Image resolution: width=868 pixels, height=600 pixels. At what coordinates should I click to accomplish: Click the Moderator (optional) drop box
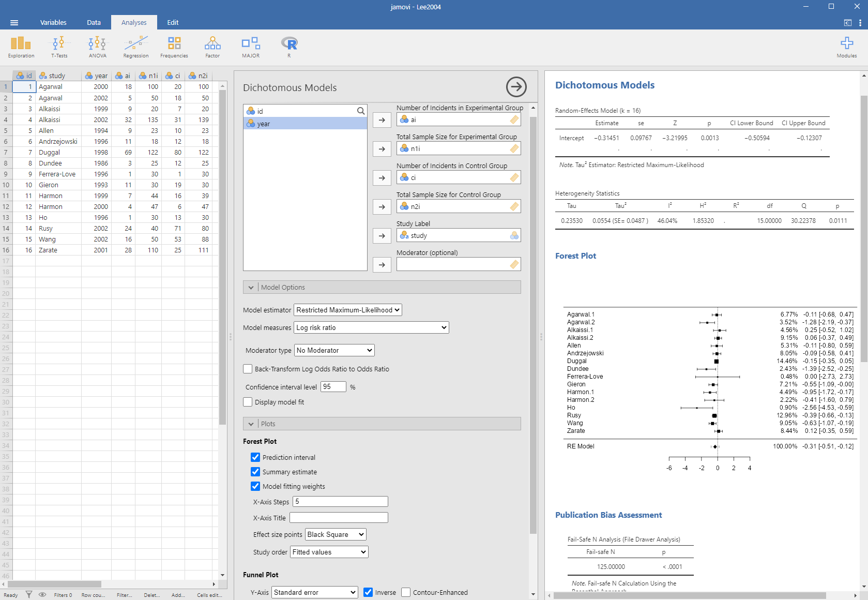click(x=459, y=264)
